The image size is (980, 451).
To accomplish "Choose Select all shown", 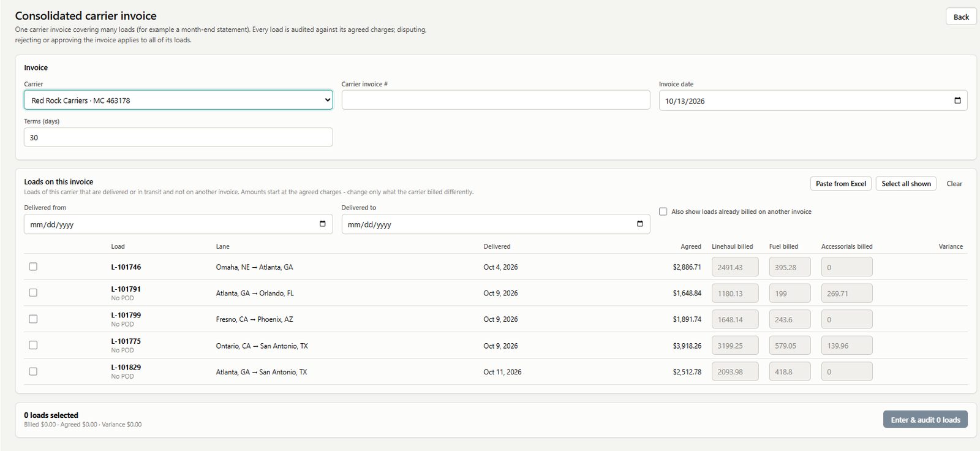I will [x=906, y=183].
